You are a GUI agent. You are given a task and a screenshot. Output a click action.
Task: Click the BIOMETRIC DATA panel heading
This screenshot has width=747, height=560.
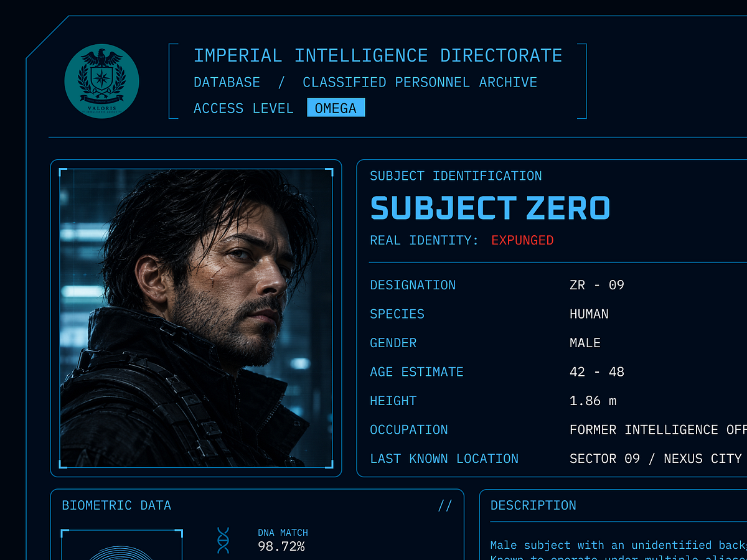pyautogui.click(x=116, y=506)
